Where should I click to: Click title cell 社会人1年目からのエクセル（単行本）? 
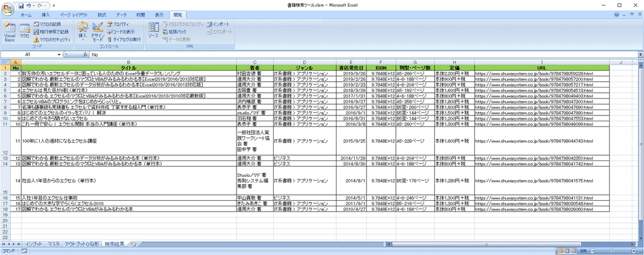click(x=129, y=181)
